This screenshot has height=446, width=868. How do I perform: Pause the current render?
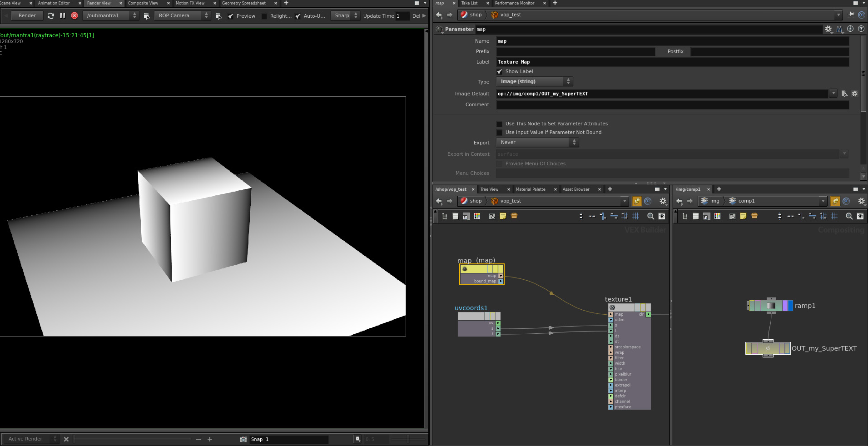click(63, 15)
